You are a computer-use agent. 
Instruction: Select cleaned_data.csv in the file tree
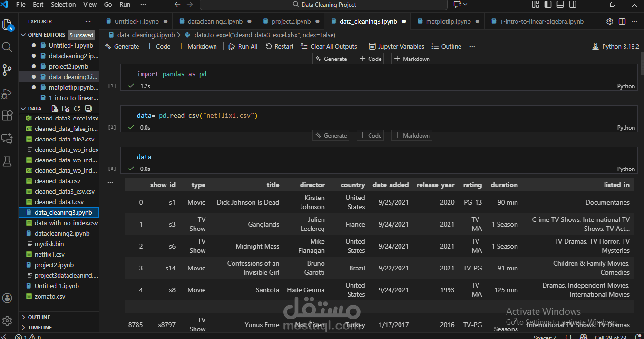click(x=58, y=181)
